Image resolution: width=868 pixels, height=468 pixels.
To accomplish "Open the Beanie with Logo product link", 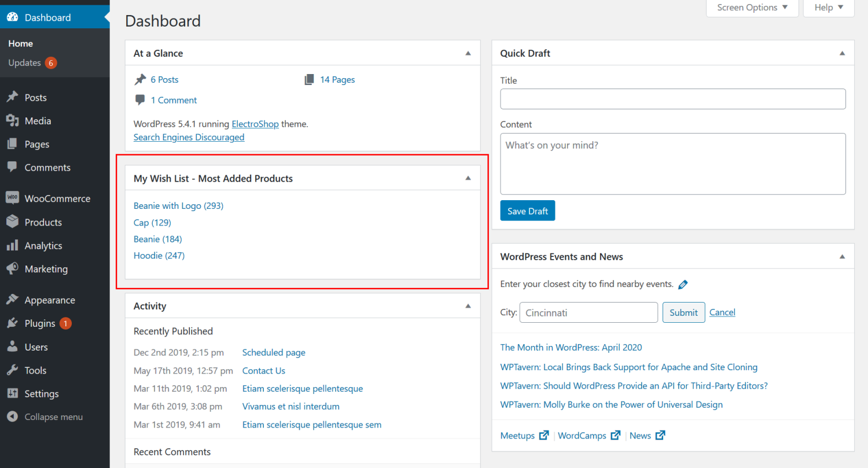I will (178, 205).
